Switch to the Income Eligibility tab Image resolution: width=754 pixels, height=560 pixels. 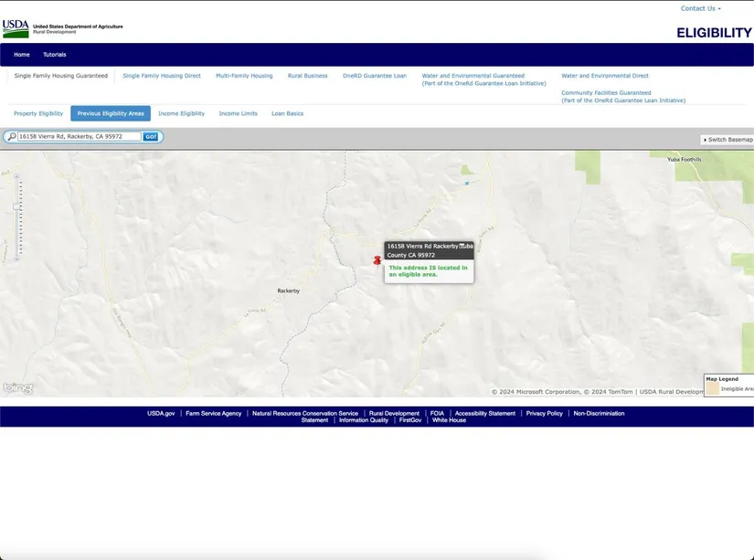181,113
